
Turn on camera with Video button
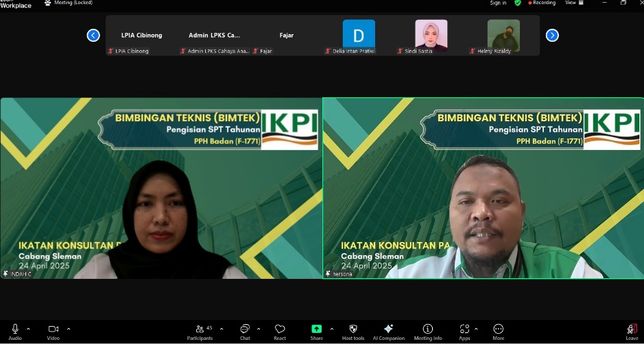pos(53,332)
